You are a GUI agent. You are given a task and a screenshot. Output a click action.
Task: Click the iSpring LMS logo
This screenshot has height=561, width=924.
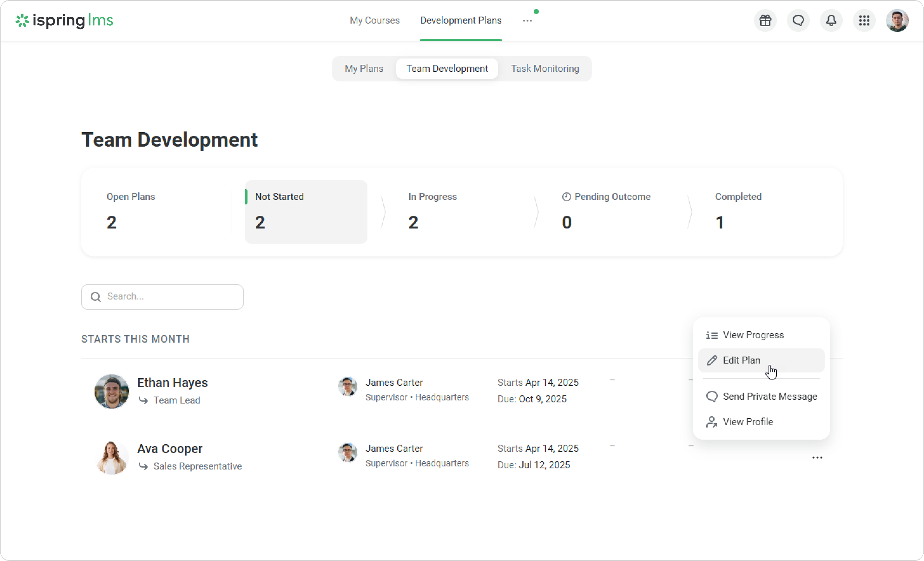[x=64, y=21]
